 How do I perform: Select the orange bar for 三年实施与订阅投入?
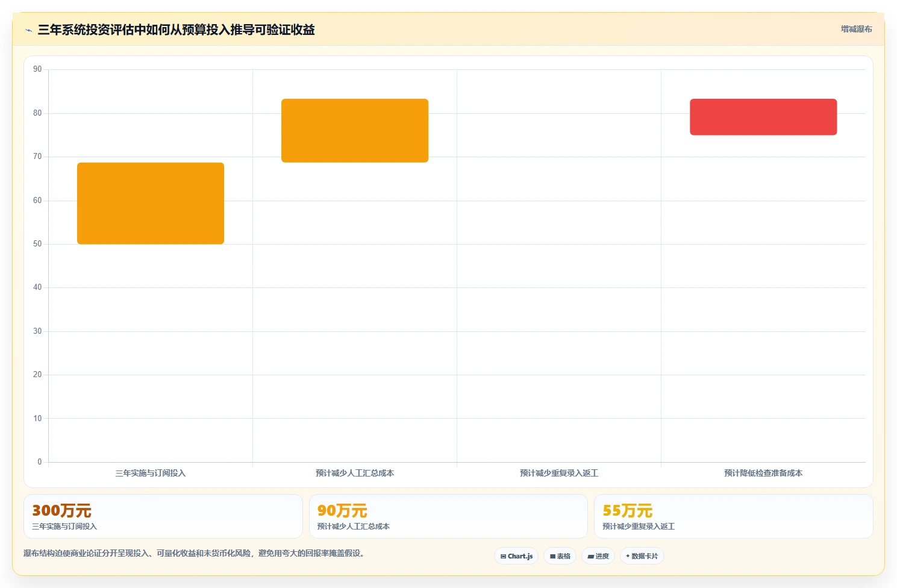point(151,203)
